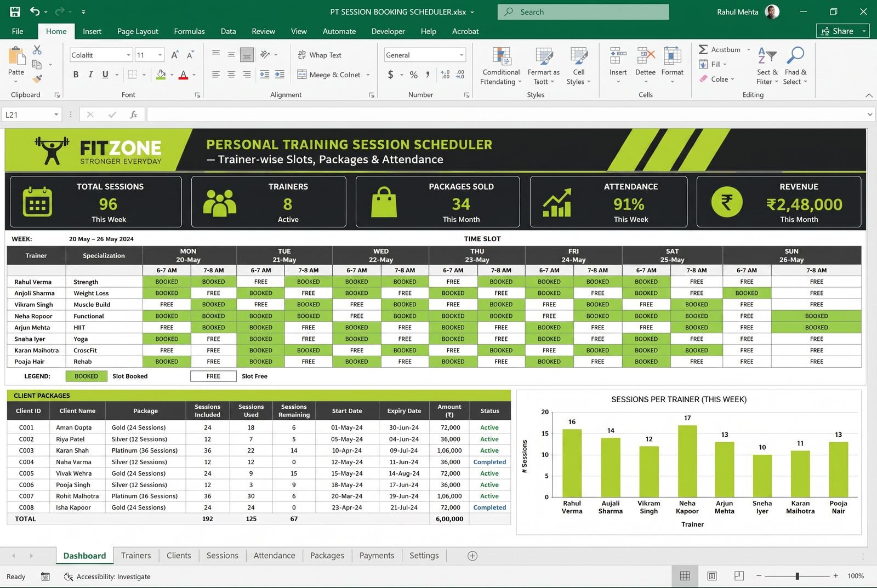Click the Undo arrow icon
Image resolution: width=877 pixels, height=588 pixels.
(x=35, y=12)
